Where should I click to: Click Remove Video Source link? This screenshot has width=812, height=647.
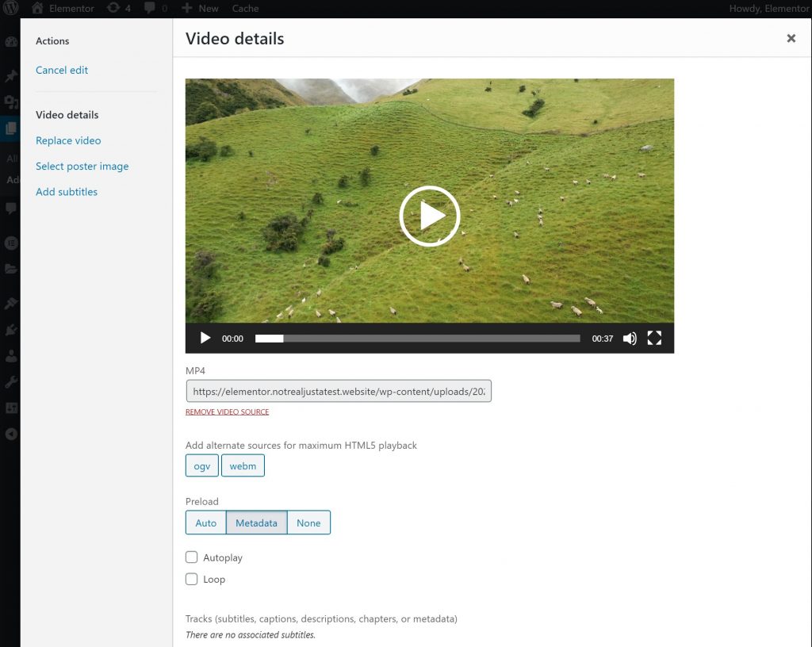[227, 412]
